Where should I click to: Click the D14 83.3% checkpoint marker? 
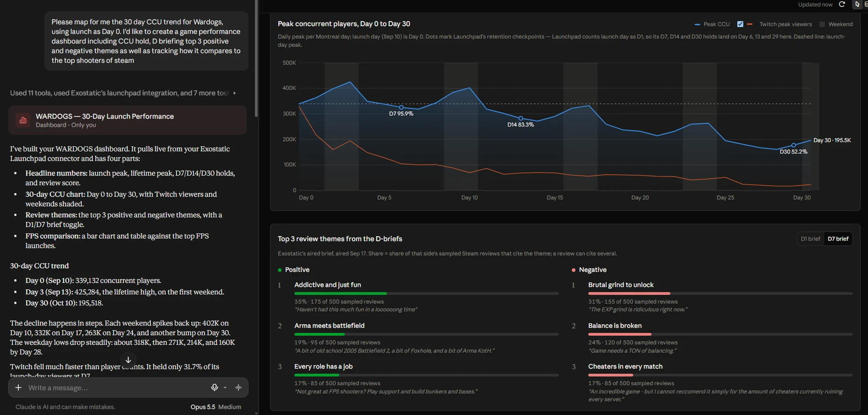520,118
